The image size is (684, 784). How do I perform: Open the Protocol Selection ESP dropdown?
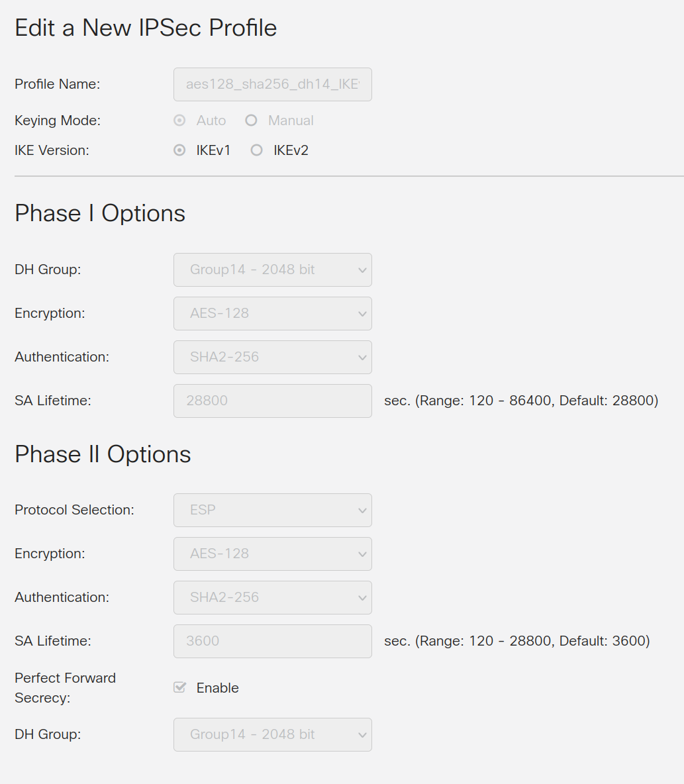coord(272,510)
